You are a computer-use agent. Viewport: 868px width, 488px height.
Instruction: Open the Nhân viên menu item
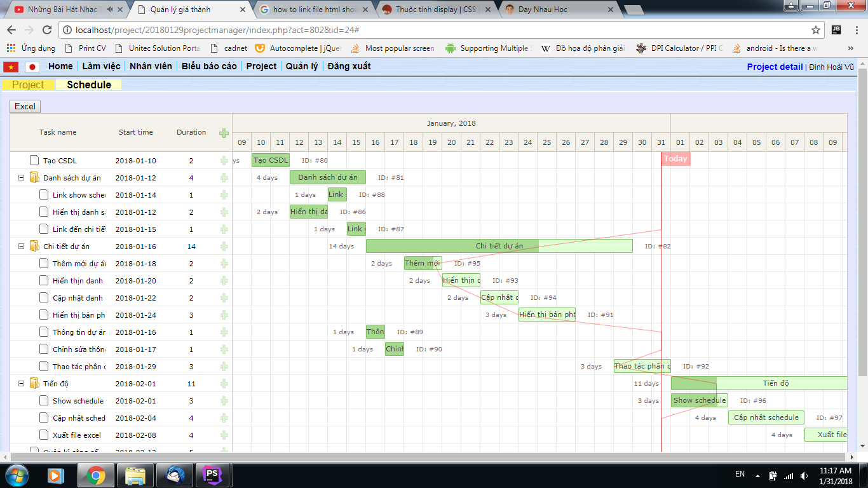[x=151, y=66]
